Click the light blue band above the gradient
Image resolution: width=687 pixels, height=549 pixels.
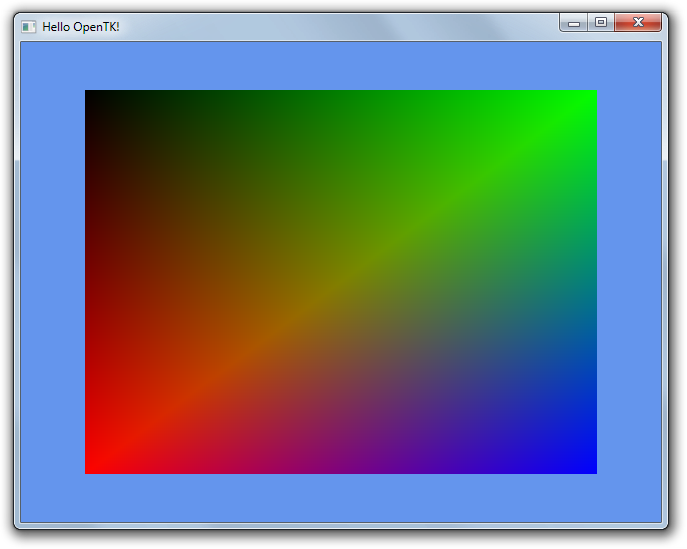pos(341,66)
